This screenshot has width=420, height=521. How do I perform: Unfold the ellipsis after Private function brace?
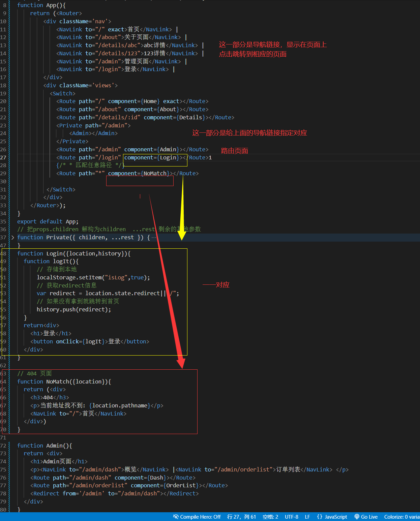154,238
